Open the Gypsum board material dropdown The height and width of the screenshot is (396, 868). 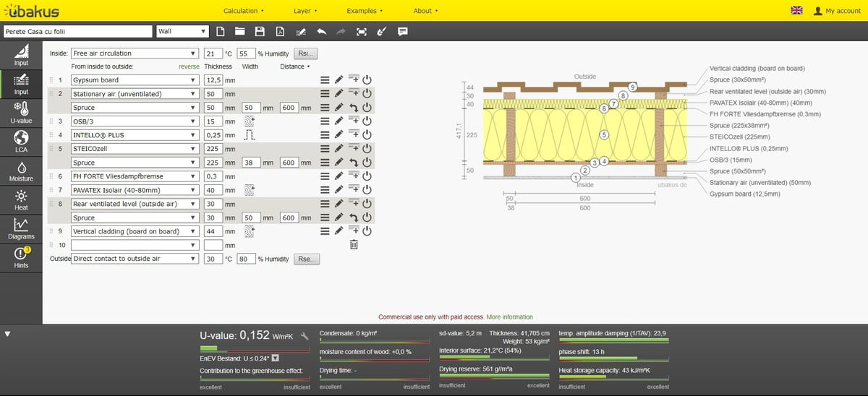click(x=135, y=80)
